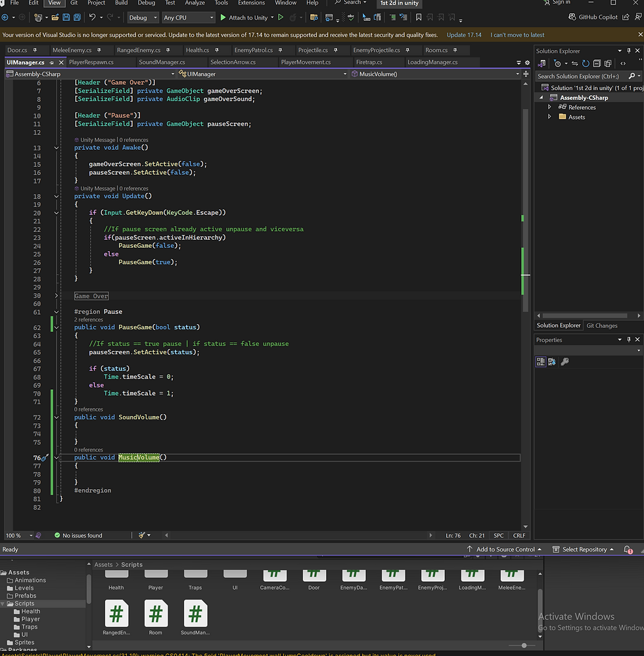Click the spell checker abc icon
Screen dimensions: 644x656
pos(350,17)
